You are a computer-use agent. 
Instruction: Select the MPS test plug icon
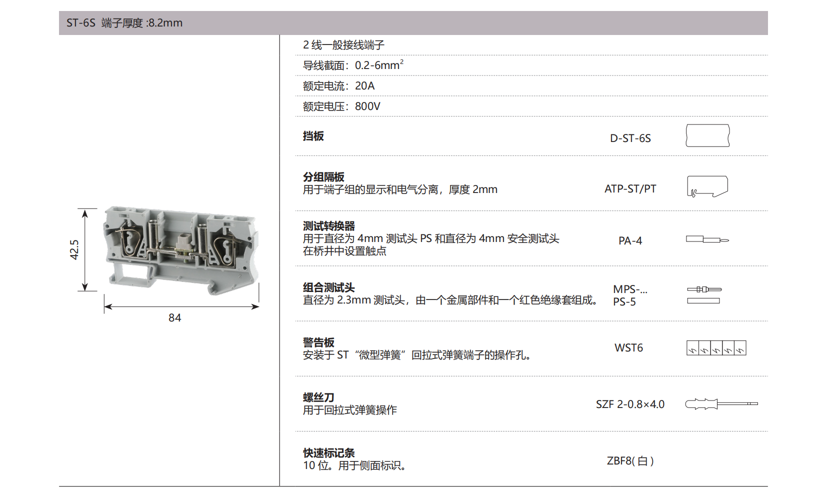point(703,289)
